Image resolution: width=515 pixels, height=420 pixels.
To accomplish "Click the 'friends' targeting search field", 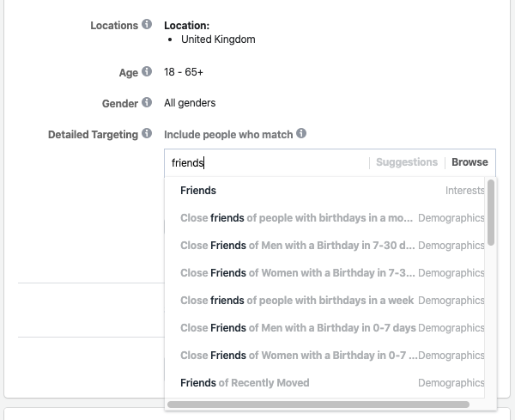I will [266, 162].
